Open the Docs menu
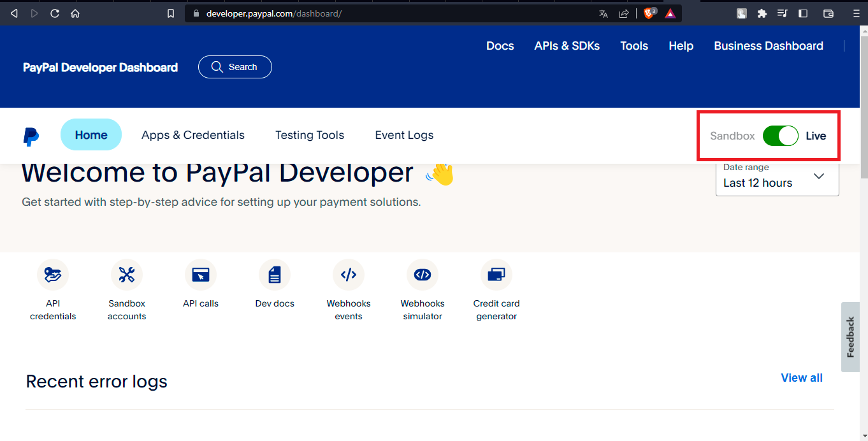This screenshot has height=441, width=868. (500, 46)
